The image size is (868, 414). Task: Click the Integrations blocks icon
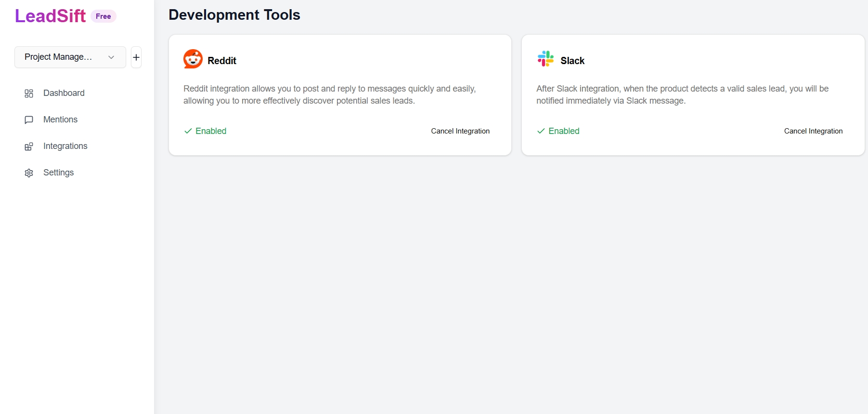(29, 147)
